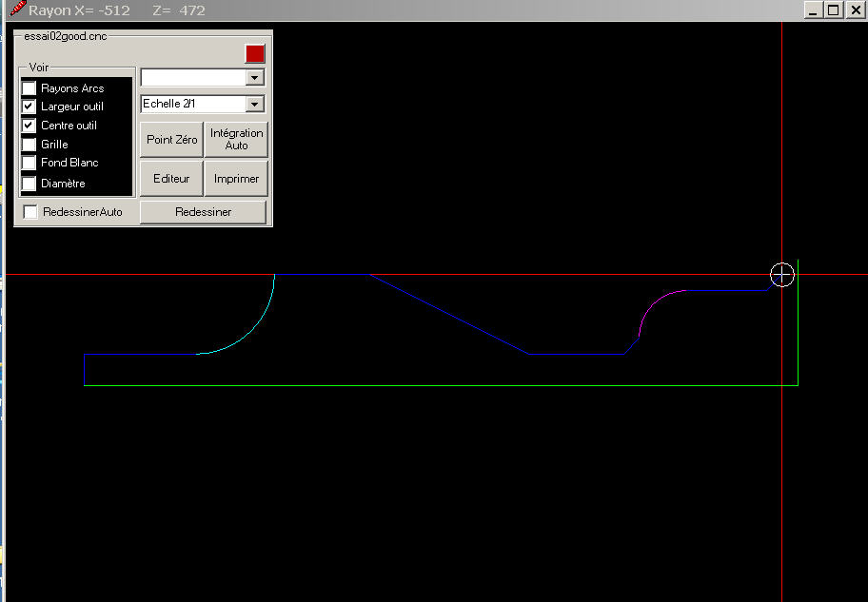Click the Rayon X= -512 title text

coord(79,10)
